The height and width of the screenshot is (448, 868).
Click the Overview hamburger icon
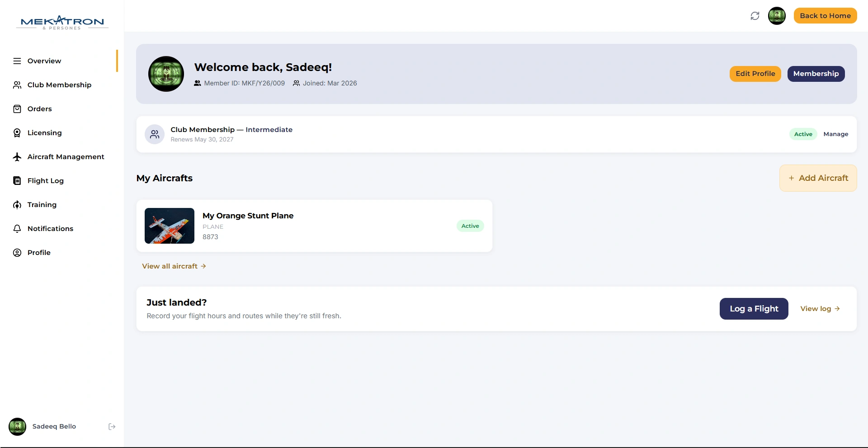(17, 61)
